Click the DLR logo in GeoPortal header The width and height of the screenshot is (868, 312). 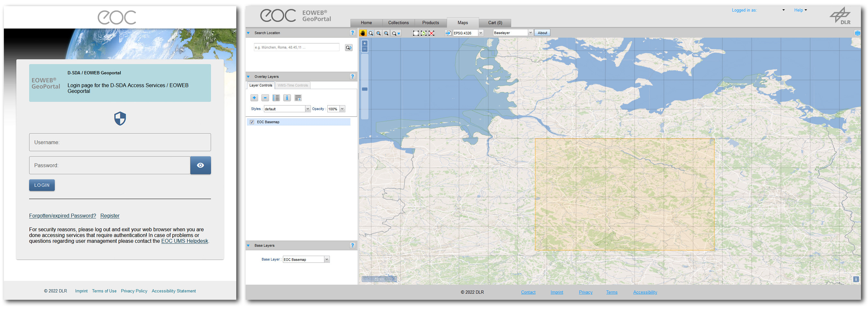(x=840, y=16)
